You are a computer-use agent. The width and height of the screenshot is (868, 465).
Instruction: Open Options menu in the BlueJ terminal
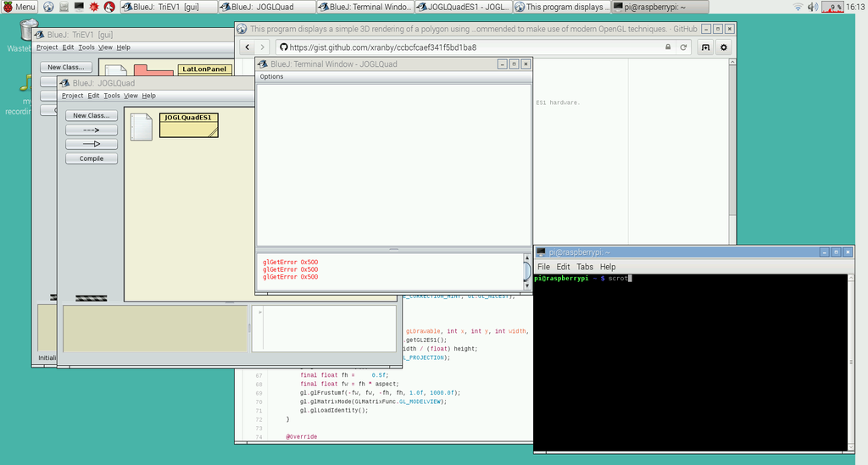[x=271, y=76]
